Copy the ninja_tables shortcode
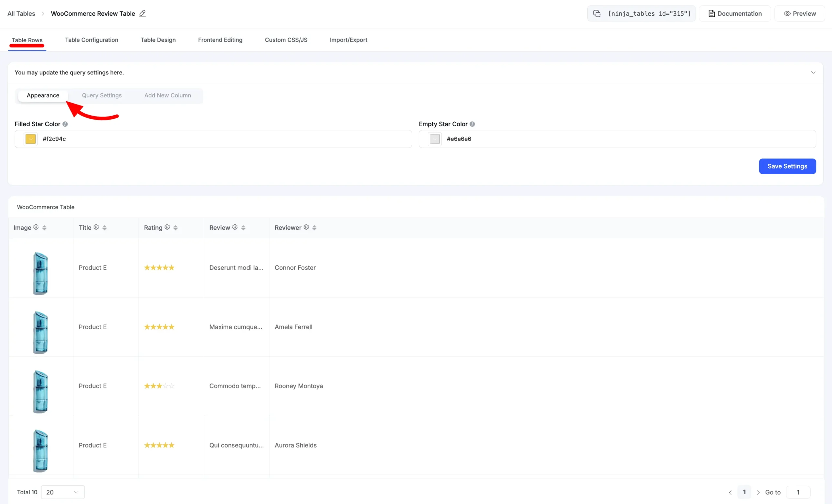 coord(597,14)
